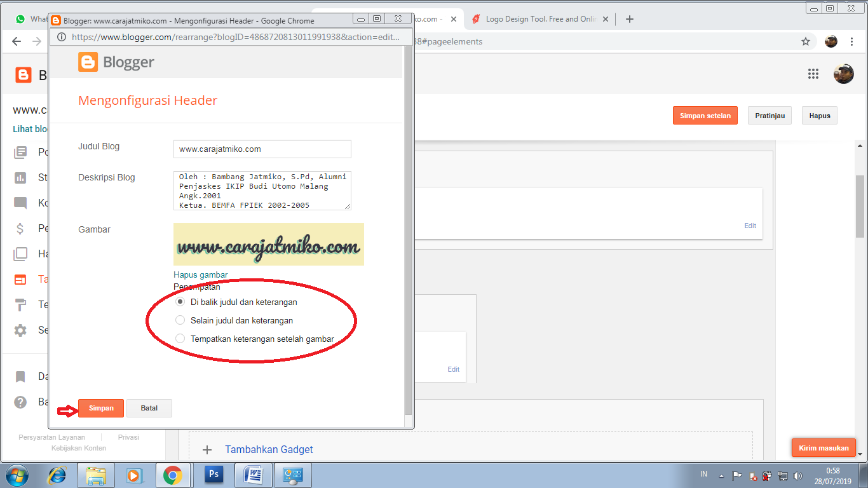868x488 pixels.
Task: Show hidden system tray icons arrow
Action: coord(721,475)
